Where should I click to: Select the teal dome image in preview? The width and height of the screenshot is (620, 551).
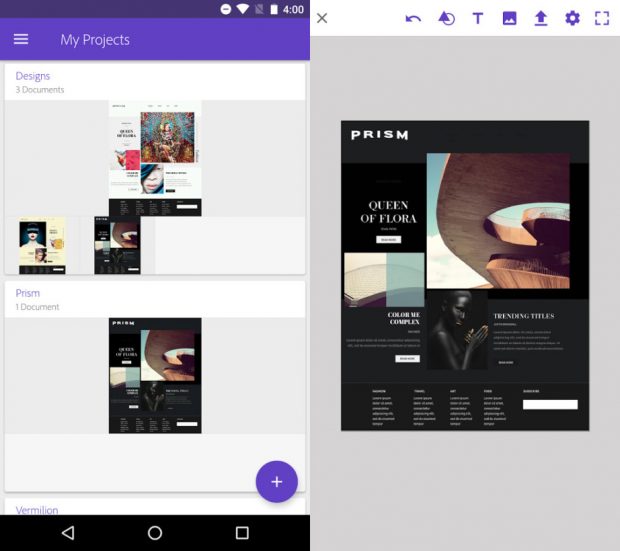384,280
